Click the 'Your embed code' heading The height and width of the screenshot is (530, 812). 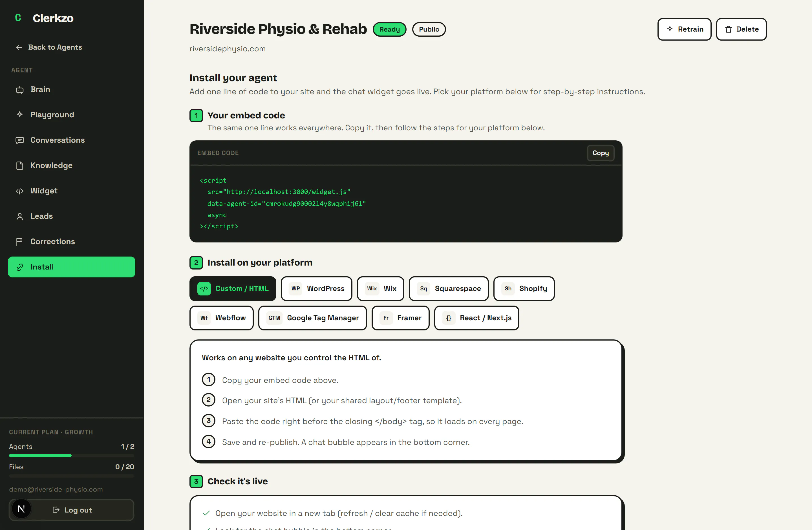(246, 115)
